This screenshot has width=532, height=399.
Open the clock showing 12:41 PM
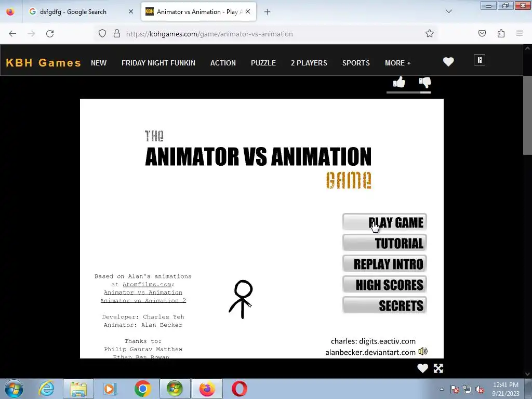(x=506, y=389)
